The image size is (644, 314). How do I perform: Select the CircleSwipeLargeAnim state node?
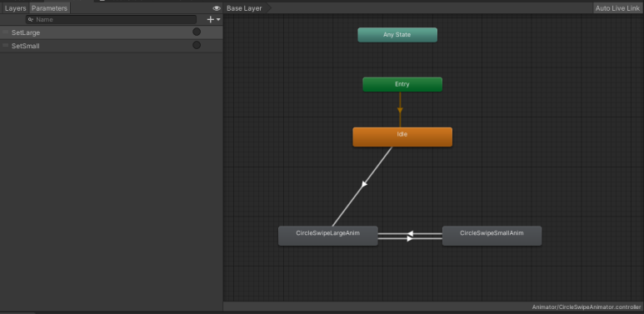(327, 236)
